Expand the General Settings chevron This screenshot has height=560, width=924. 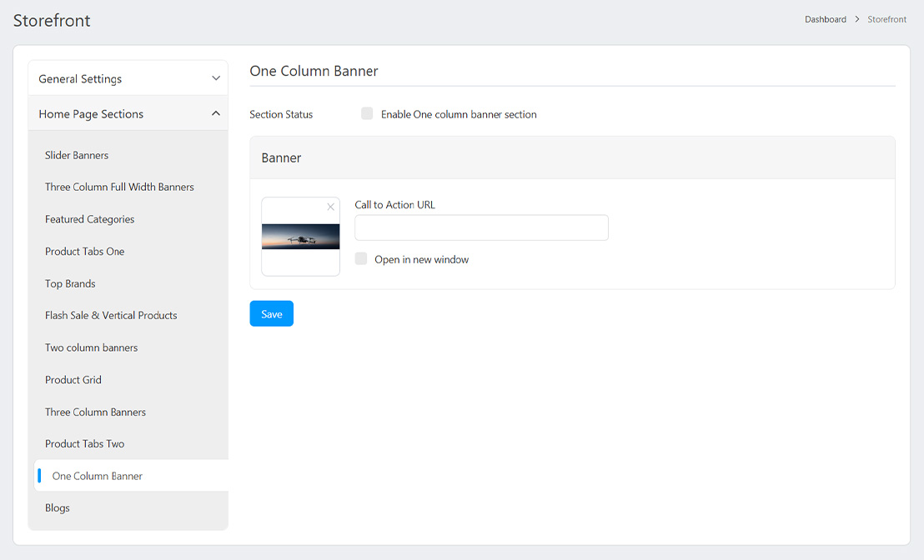216,78
